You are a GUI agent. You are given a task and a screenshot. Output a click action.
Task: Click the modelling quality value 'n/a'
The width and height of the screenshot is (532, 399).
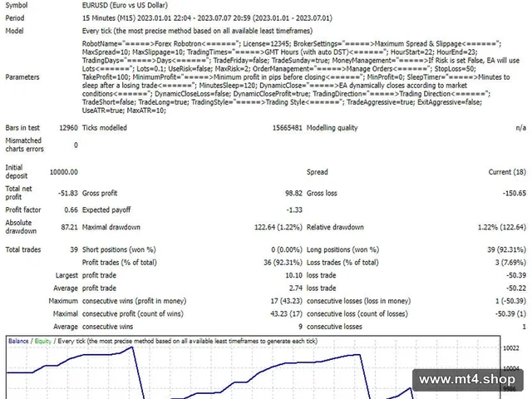(521, 128)
